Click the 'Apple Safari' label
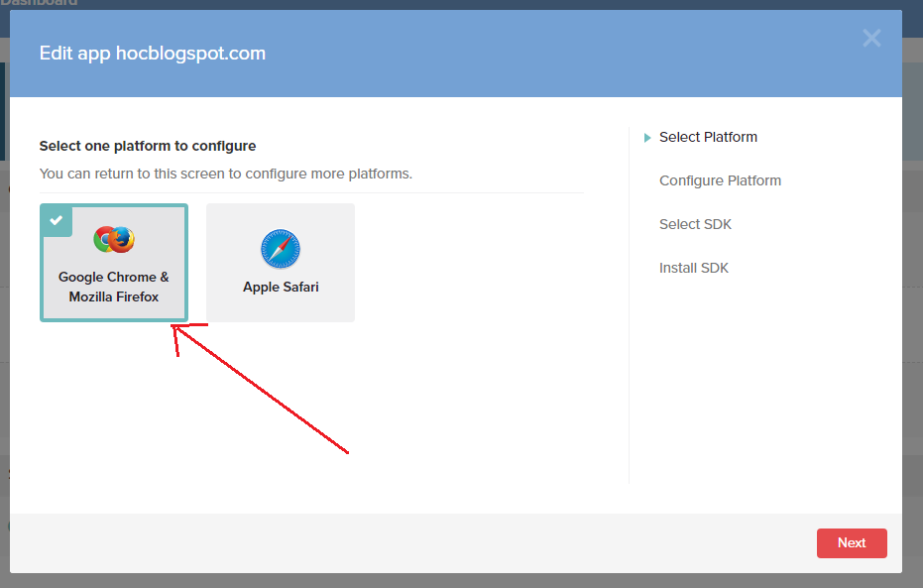This screenshot has width=923, height=588. (281, 287)
